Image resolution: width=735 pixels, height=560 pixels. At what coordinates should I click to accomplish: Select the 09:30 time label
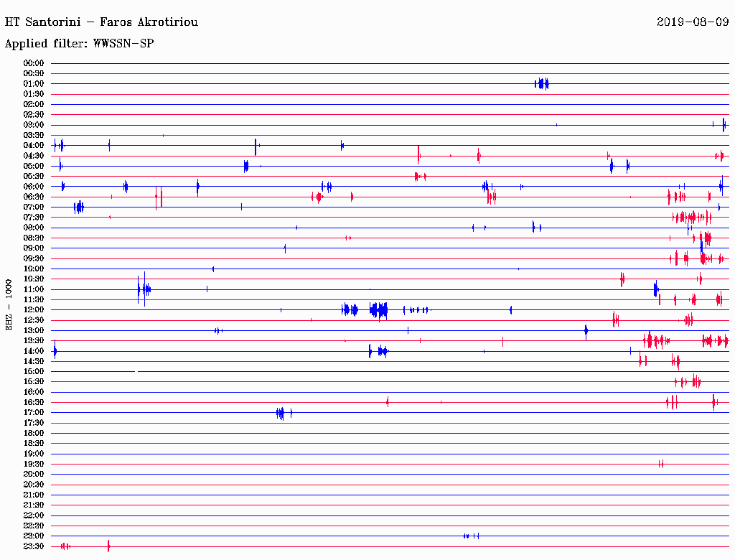(x=34, y=258)
